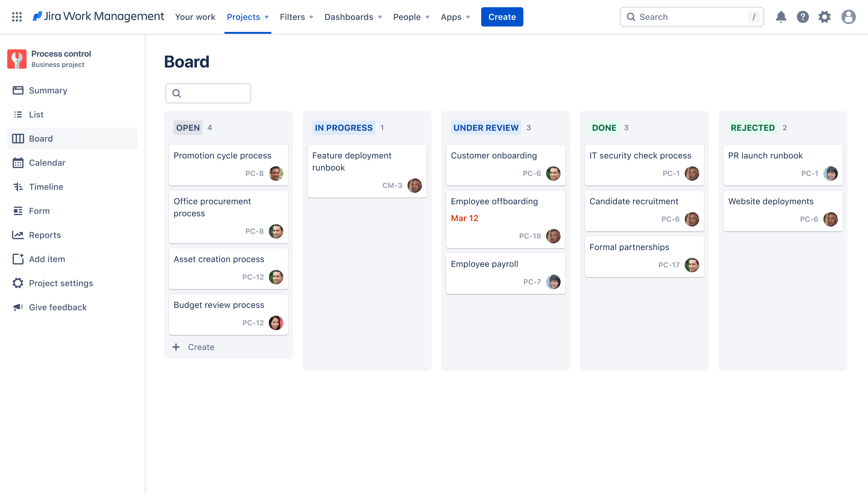Open the Reports section

point(45,235)
